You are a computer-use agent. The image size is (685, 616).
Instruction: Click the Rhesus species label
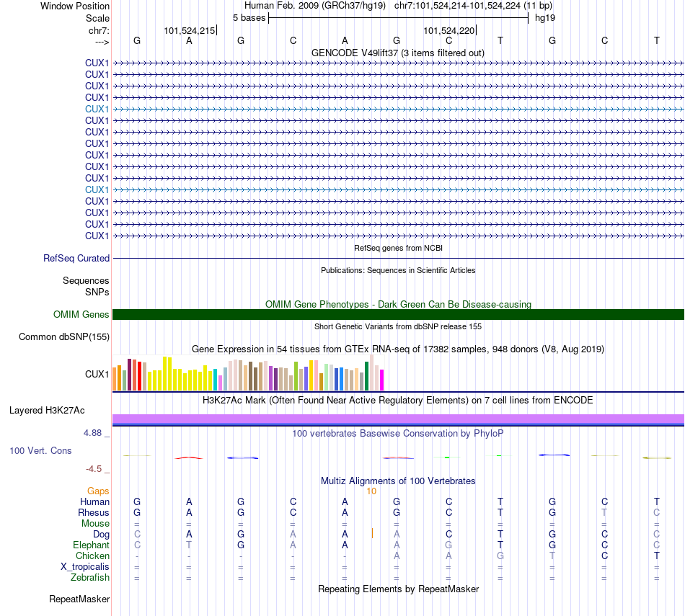coord(94,512)
